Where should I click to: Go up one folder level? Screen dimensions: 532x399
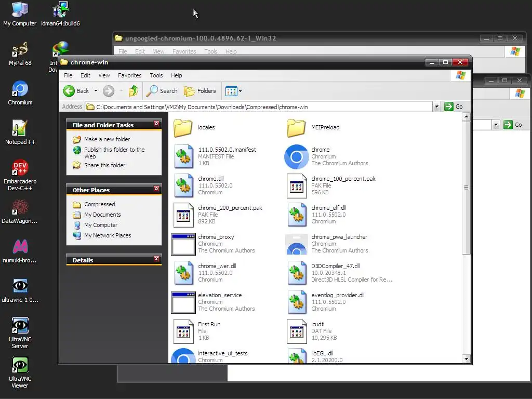click(x=134, y=91)
